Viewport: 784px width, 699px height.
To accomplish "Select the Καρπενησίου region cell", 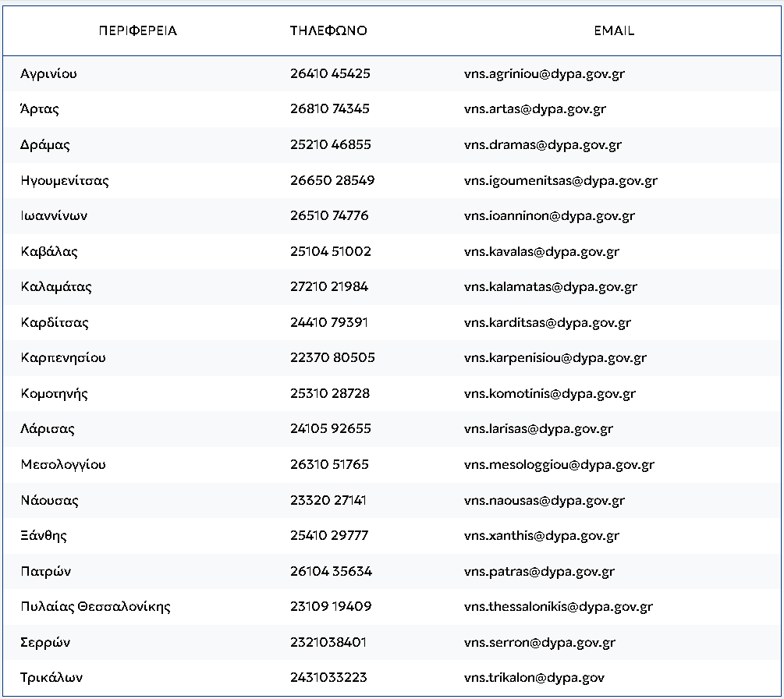I will pos(63,357).
